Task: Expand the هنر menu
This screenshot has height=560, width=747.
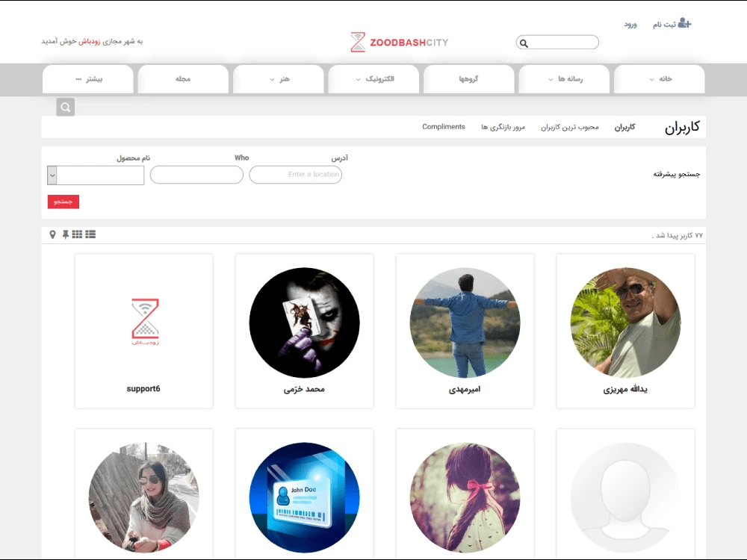Action: point(278,79)
